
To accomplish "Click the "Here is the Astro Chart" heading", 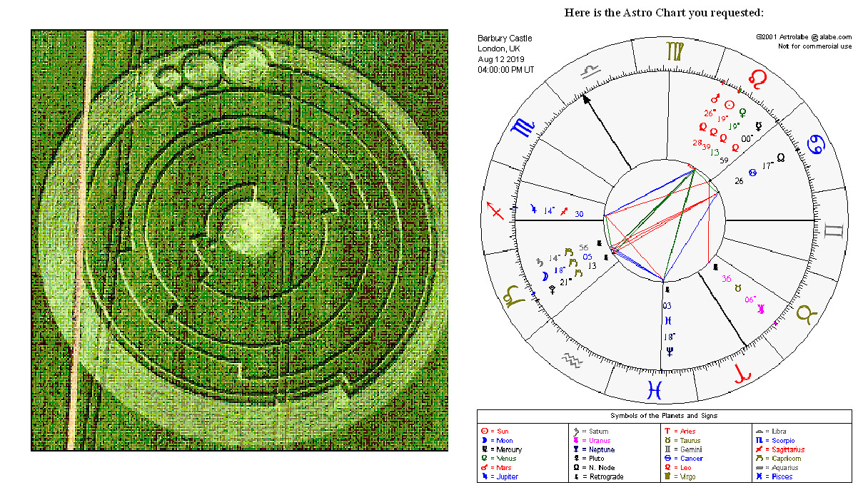I will pyautogui.click(x=664, y=13).
